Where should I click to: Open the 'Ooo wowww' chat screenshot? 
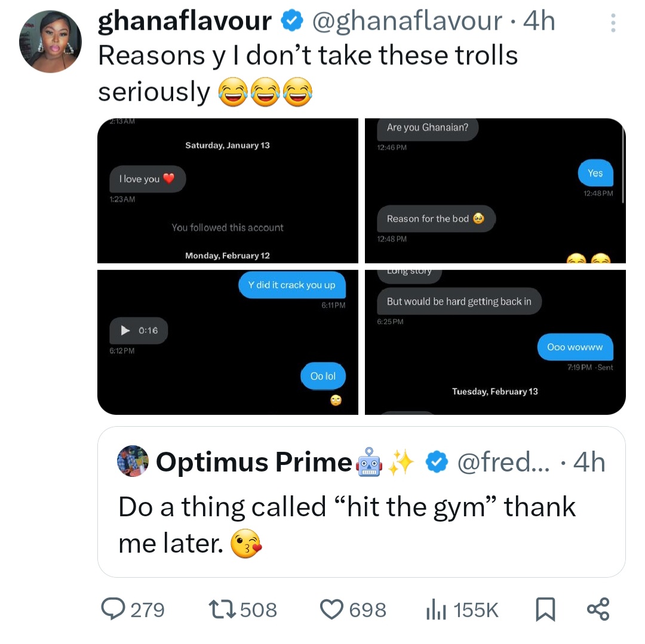[495, 342]
